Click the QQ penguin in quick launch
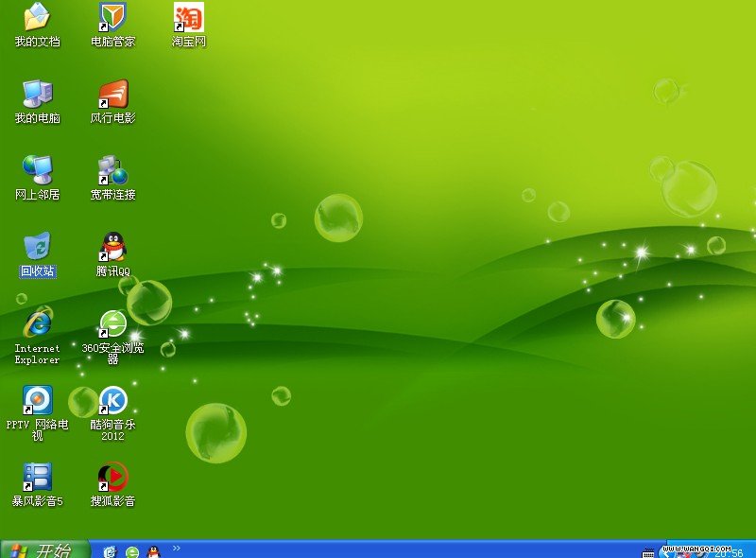This screenshot has height=558, width=756. pyautogui.click(x=153, y=551)
